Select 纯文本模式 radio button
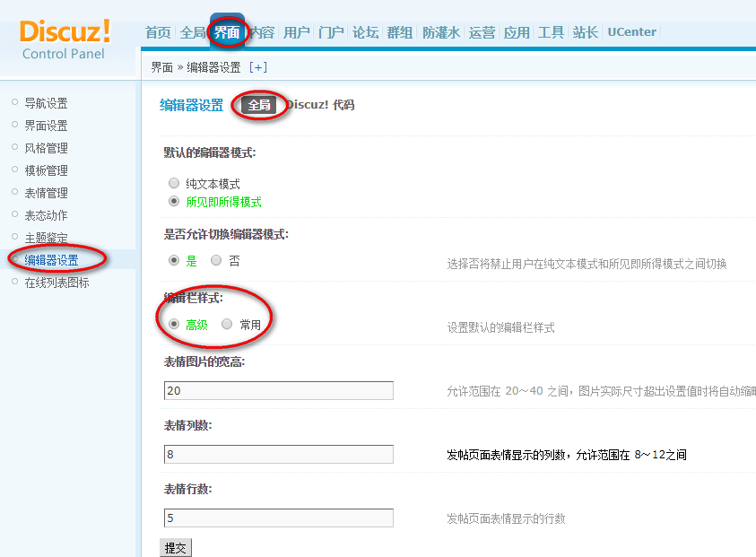 (x=174, y=183)
